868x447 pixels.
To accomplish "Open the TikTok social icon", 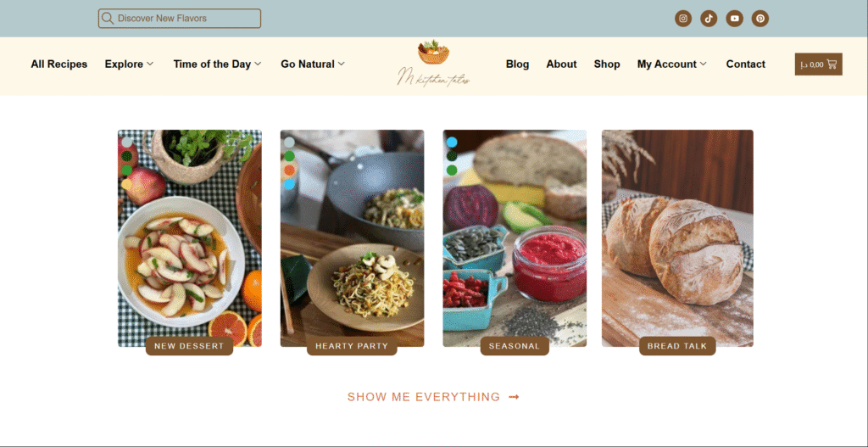I will pyautogui.click(x=709, y=19).
